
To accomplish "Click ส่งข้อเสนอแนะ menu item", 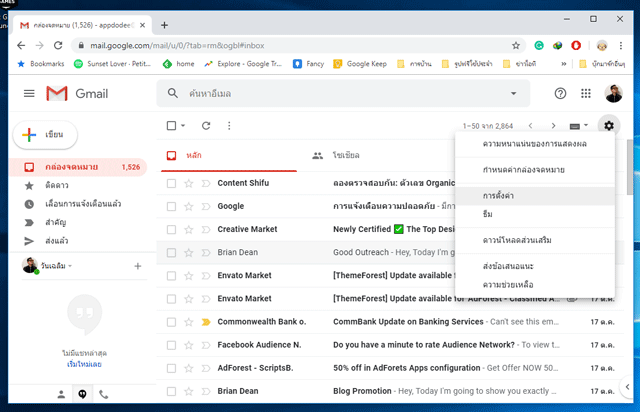I will [x=535, y=266].
